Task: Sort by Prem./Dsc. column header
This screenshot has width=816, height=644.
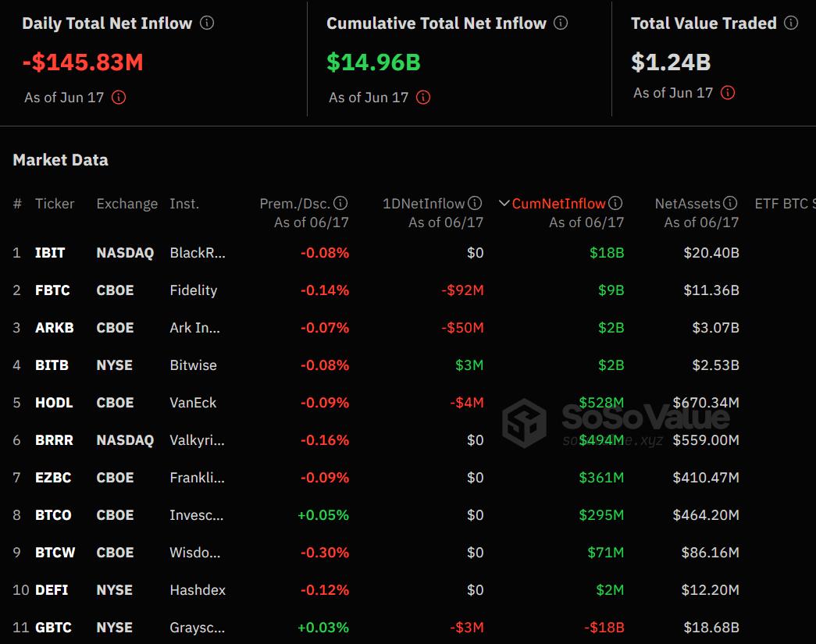Action: tap(294, 204)
